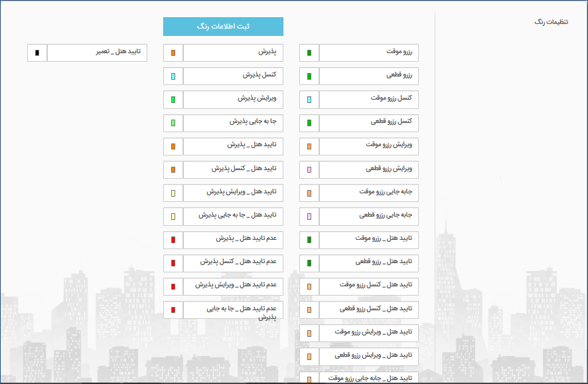Pick color for کنسل رزرو موقت
Viewport: 588px width, 384px height.
point(309,100)
